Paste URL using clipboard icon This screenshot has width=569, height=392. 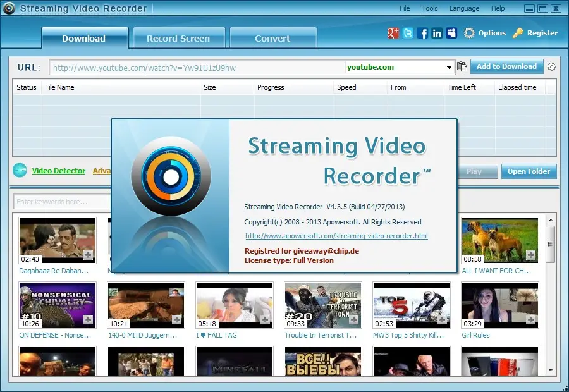coord(462,67)
